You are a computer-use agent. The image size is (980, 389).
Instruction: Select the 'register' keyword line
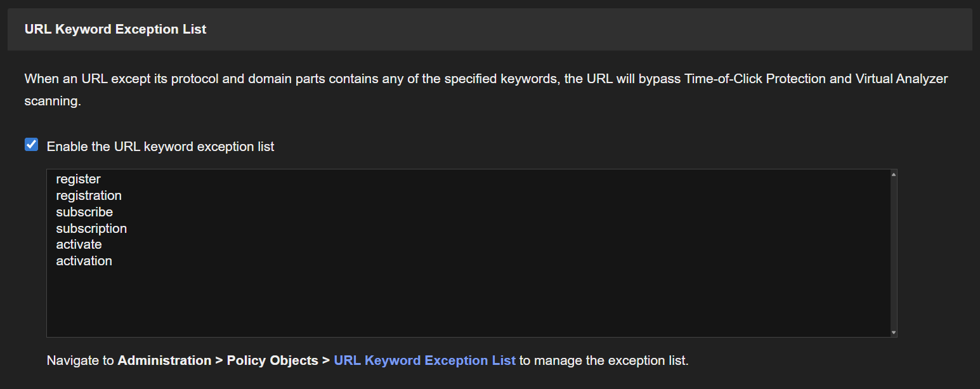click(x=78, y=180)
